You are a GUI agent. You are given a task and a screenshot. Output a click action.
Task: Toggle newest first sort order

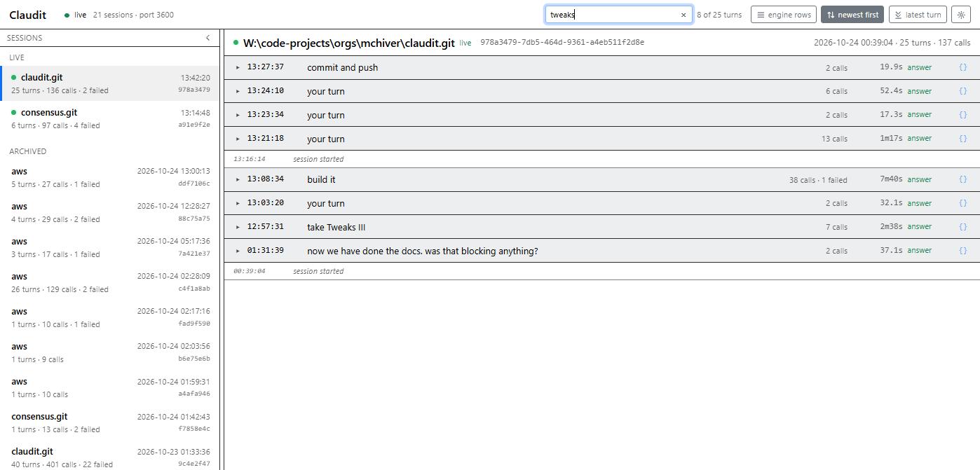(x=852, y=15)
